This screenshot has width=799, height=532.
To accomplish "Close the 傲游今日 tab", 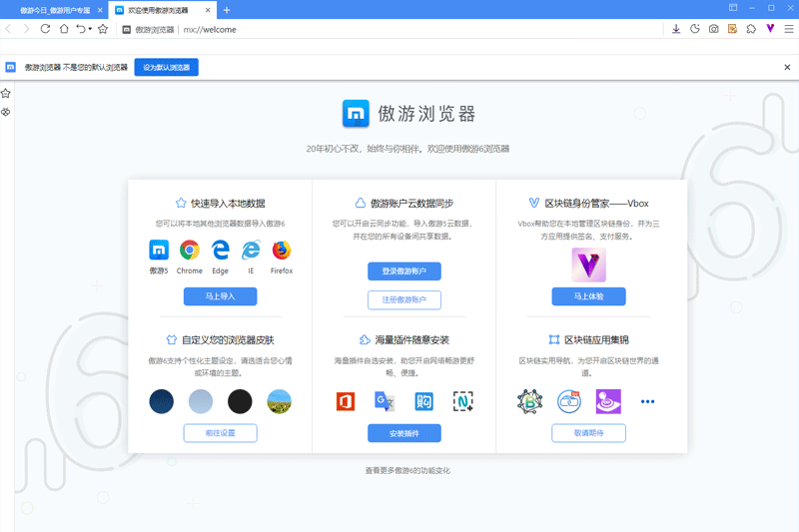I will point(100,10).
